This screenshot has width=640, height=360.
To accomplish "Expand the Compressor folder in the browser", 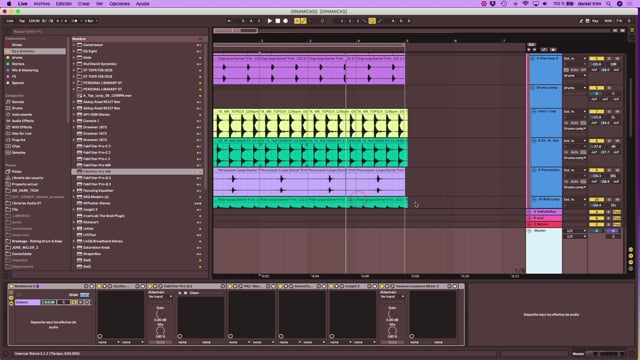I will [x=74, y=45].
